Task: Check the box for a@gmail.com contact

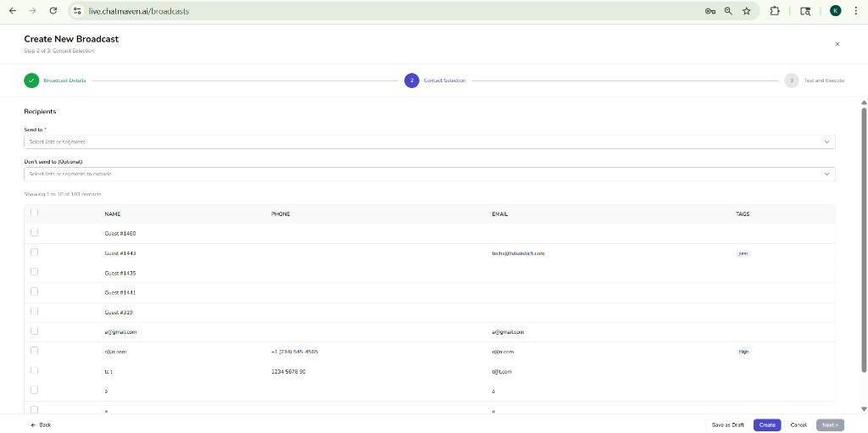Action: point(34,330)
